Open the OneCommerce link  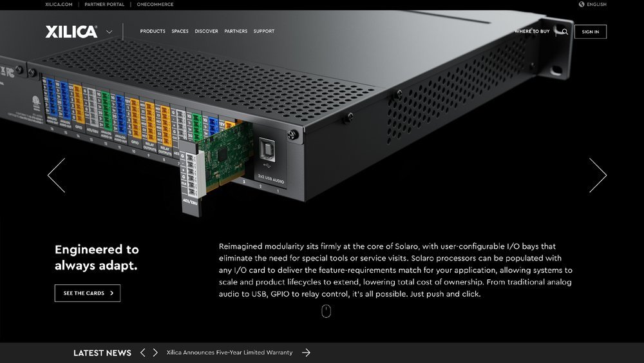[155, 5]
